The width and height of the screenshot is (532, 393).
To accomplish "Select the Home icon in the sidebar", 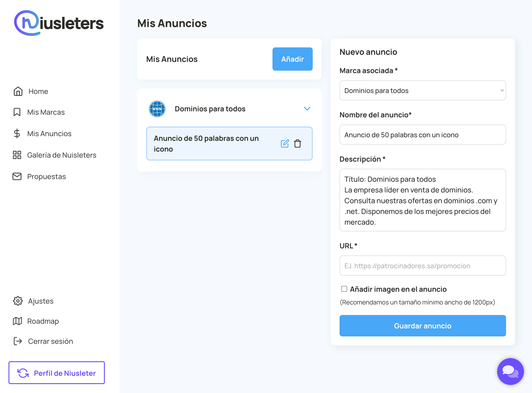I will (17, 91).
